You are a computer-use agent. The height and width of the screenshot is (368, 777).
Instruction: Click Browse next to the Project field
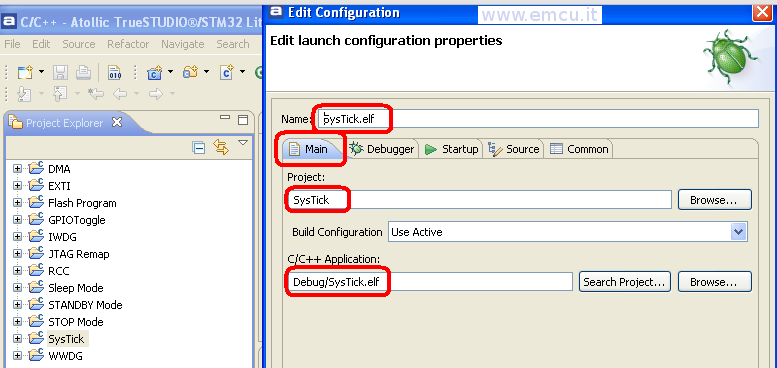tap(715, 200)
